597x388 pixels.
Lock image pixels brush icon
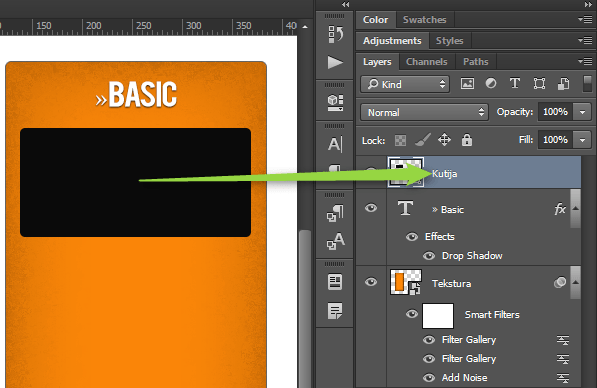coord(423,140)
